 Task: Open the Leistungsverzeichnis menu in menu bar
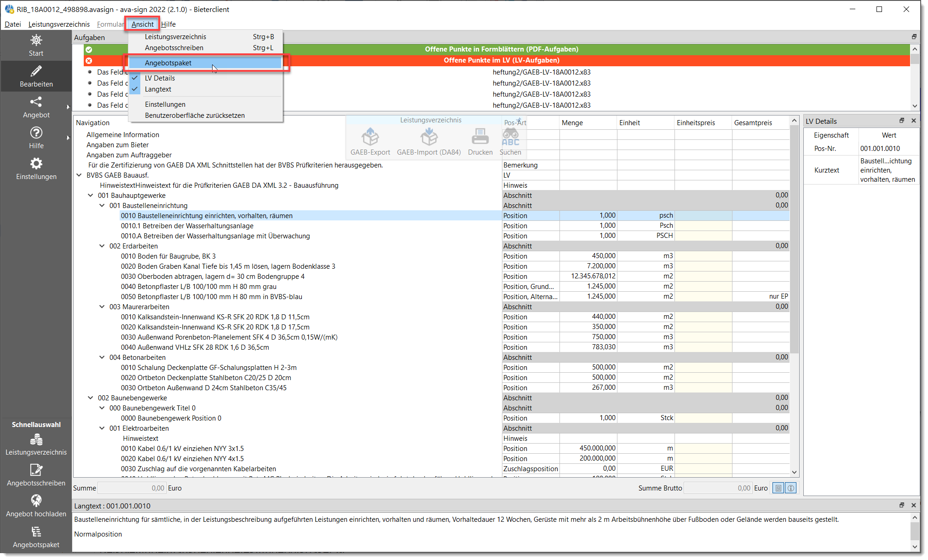coord(59,24)
